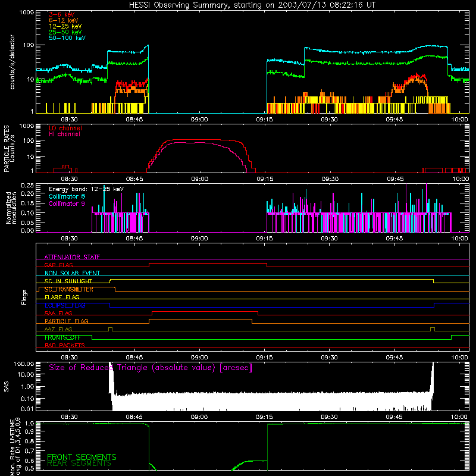Click the cyan 50-100 keV peak before 08:48
The height and width of the screenshot is (476, 476).
point(148,46)
